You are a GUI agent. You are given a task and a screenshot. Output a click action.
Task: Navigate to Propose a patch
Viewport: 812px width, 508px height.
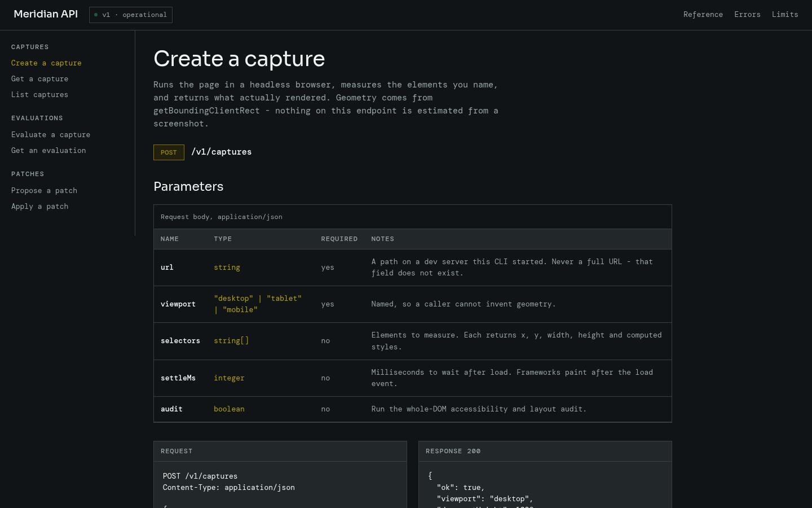(x=44, y=191)
